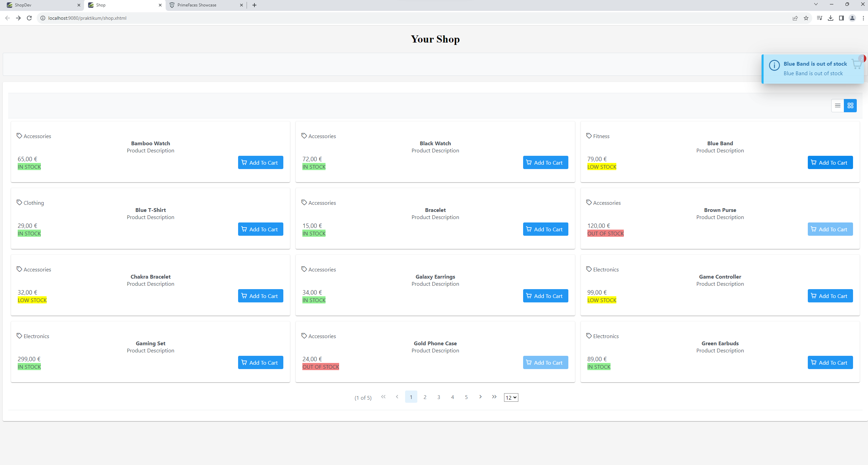Open rows-per-page dropdown showing 12

point(511,397)
